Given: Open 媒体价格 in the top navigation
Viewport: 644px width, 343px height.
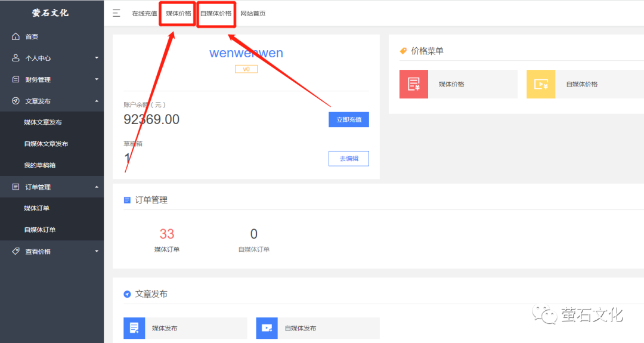Looking at the screenshot, I should pos(178,14).
